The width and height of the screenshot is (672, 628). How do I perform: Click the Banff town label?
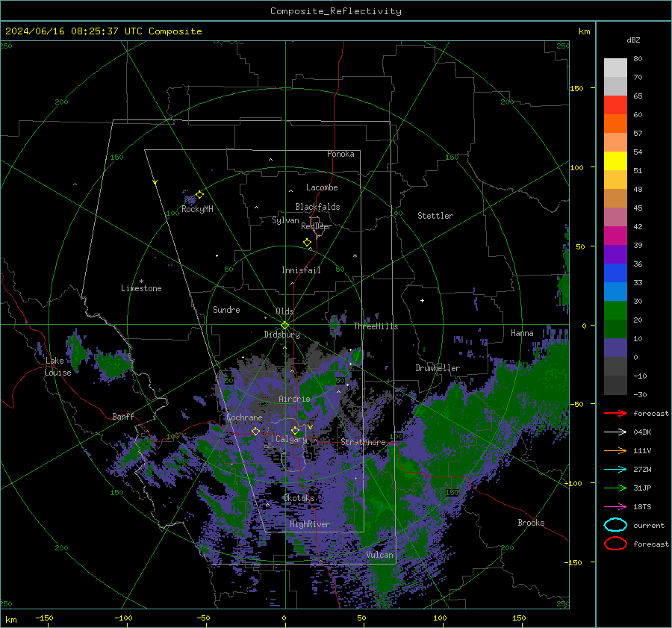click(x=123, y=416)
